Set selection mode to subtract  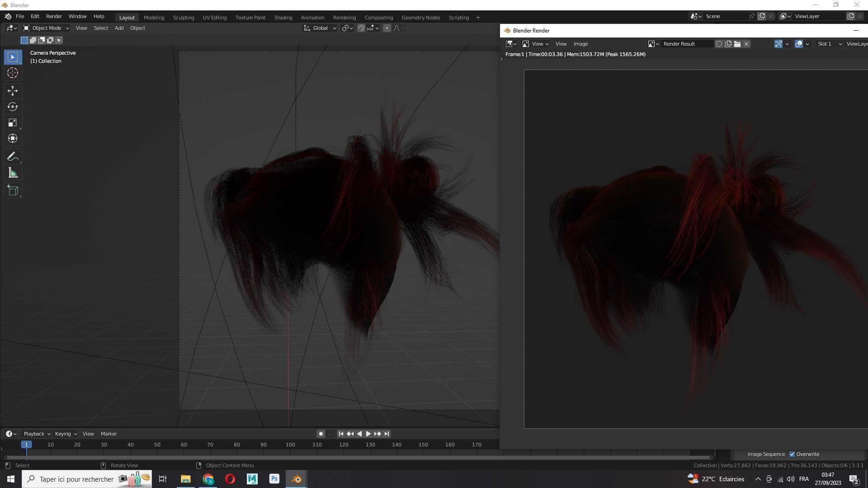coord(42,40)
